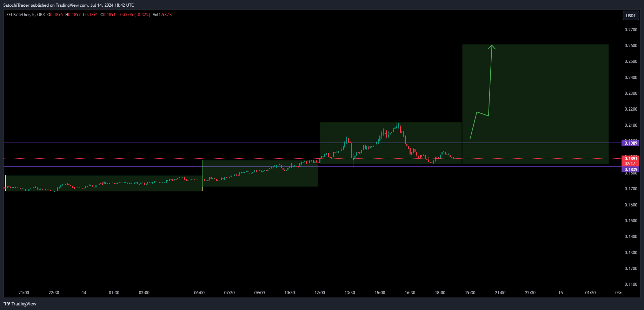Click the 0.1100 price axis label
Viewport: 644px width, 310px height.
(631, 284)
